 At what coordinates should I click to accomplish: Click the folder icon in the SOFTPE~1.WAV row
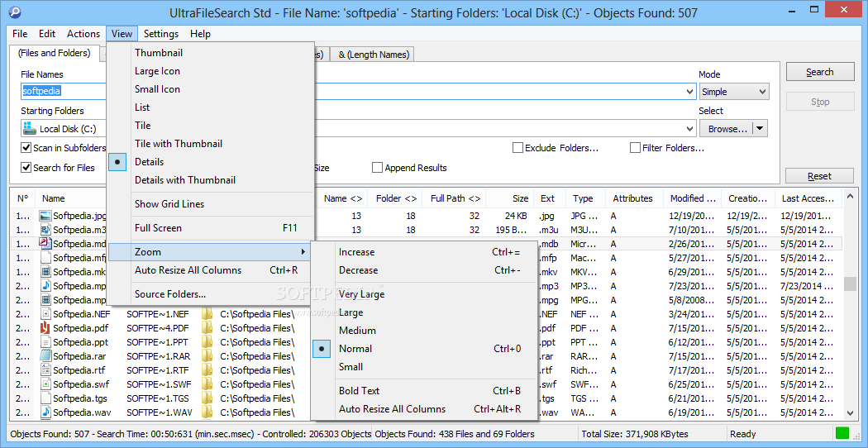(x=207, y=412)
